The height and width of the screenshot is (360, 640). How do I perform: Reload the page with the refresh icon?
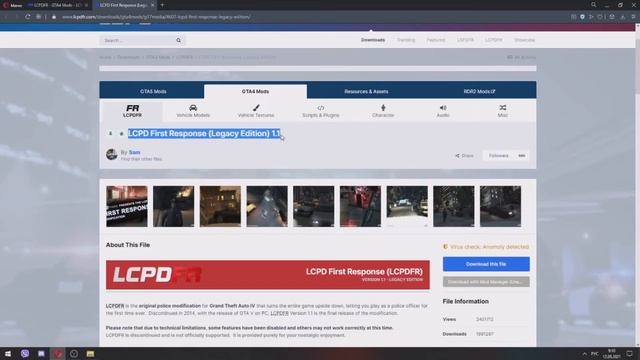pyautogui.click(x=28, y=17)
